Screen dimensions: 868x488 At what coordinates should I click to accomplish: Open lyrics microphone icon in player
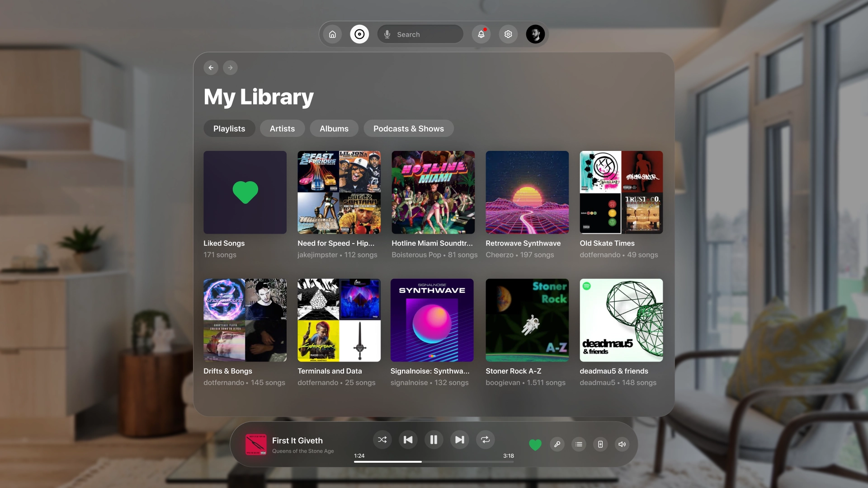(x=557, y=444)
